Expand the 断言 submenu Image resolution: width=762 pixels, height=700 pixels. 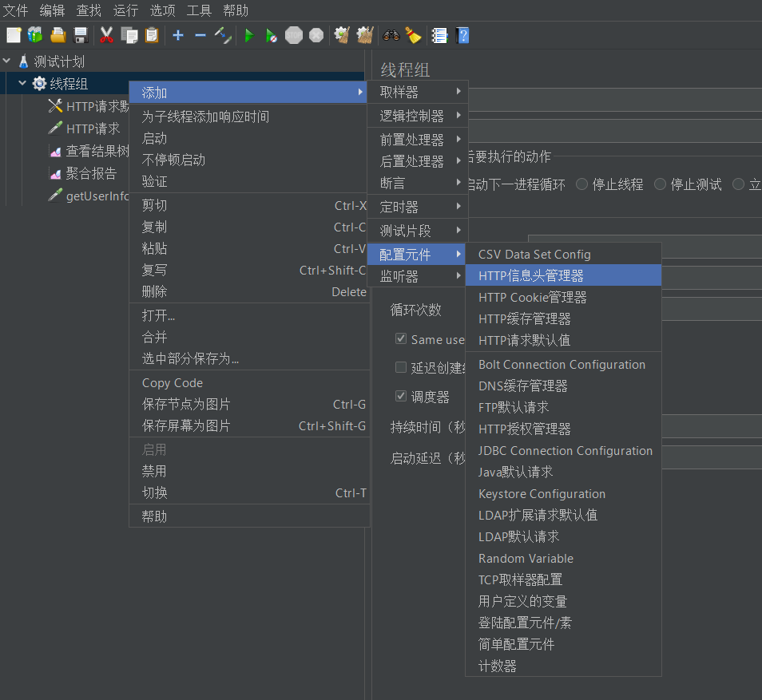pyautogui.click(x=418, y=183)
